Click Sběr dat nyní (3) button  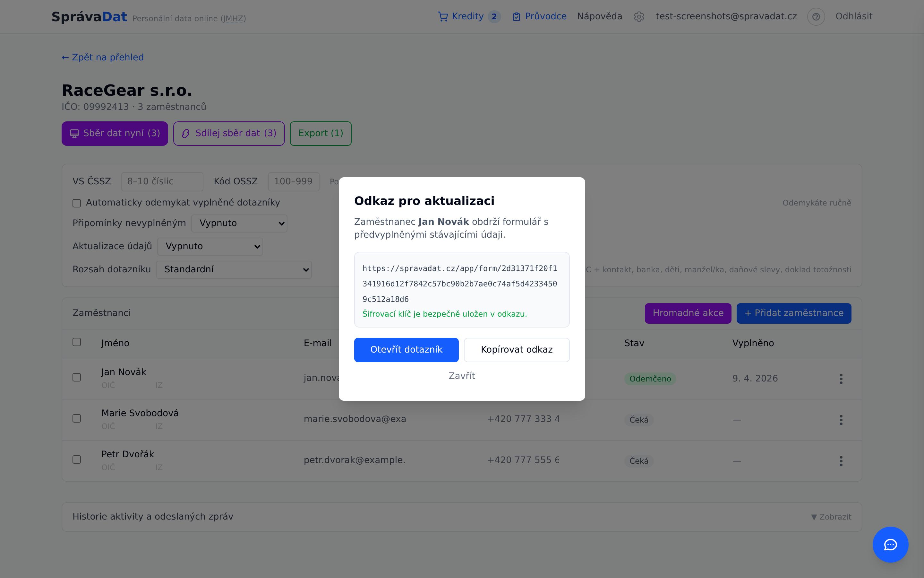pyautogui.click(x=115, y=133)
